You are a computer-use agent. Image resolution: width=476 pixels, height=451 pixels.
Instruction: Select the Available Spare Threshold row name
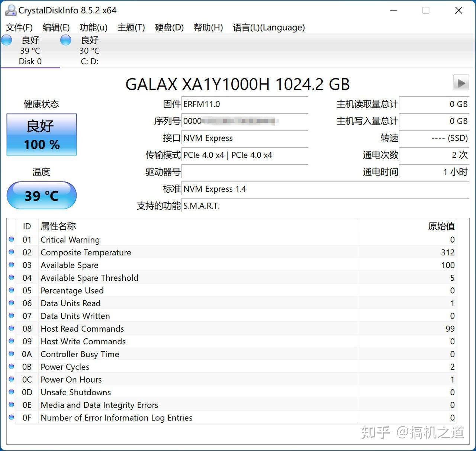89,278
